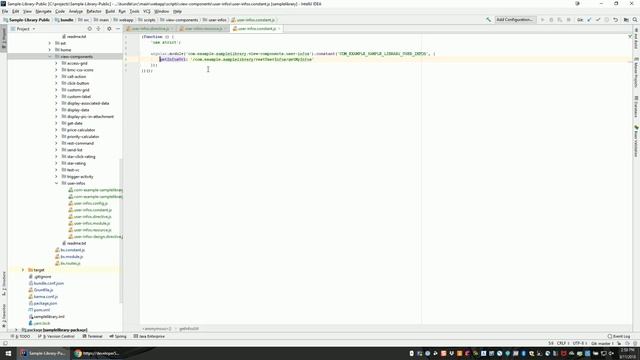This screenshot has height=360, width=640.
Task: Open the Refactor menu
Action: 94,11
